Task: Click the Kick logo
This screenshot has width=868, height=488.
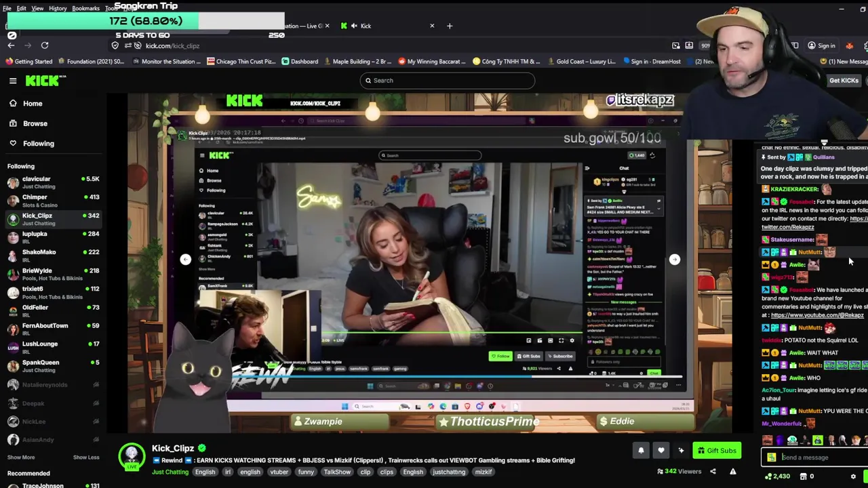Action: click(x=46, y=81)
